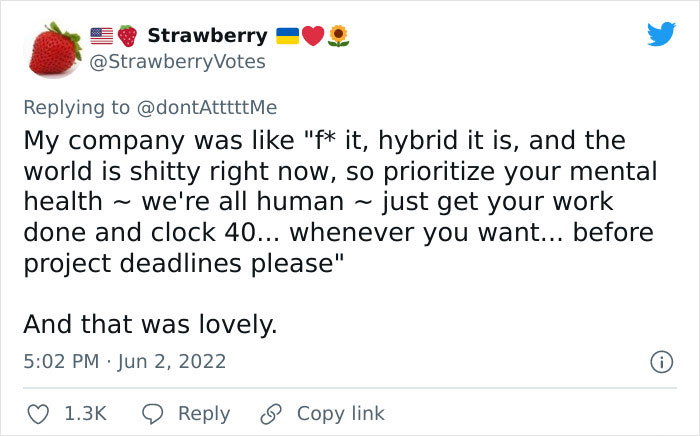700x436 pixels.
Task: Click the chain link copy icon
Action: click(x=271, y=414)
